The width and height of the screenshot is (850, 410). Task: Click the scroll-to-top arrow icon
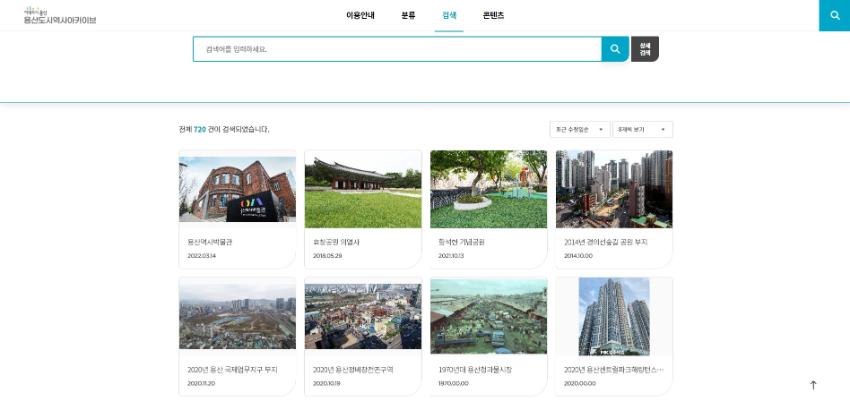pyautogui.click(x=813, y=385)
